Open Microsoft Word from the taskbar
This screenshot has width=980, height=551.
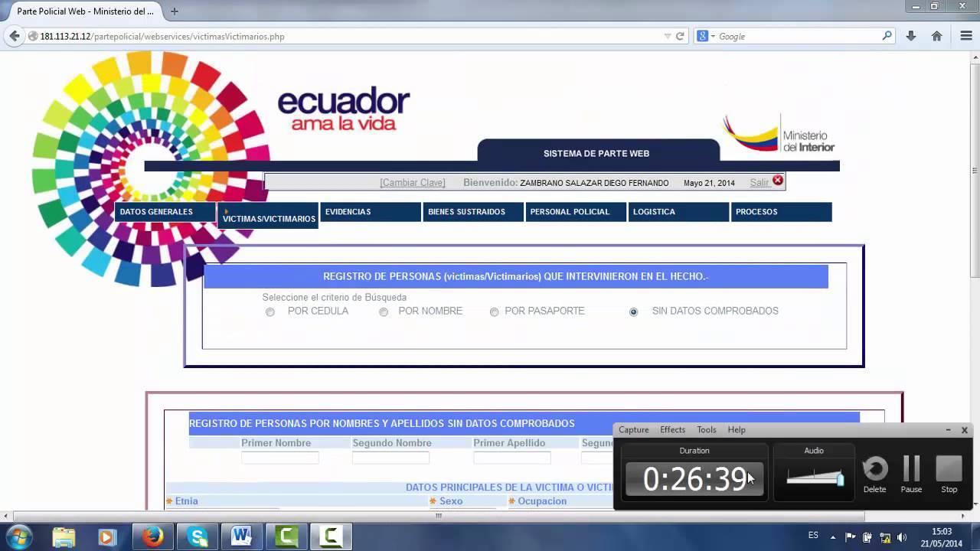[x=242, y=537]
